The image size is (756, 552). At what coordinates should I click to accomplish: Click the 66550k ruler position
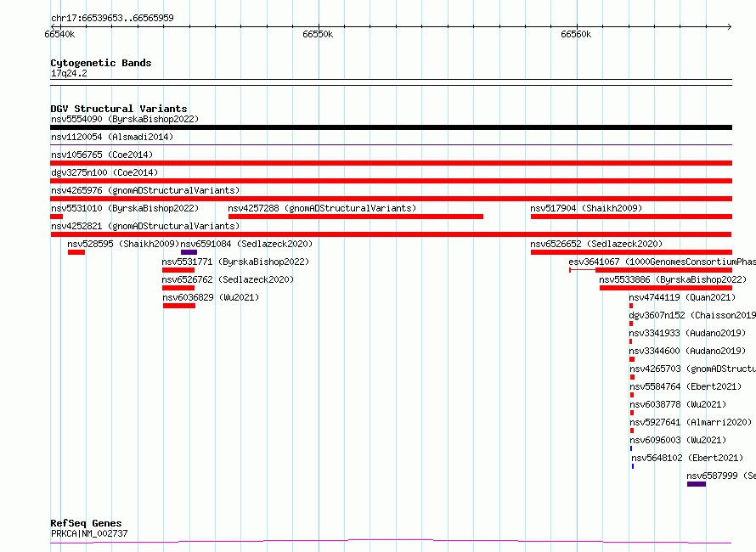tap(318, 34)
